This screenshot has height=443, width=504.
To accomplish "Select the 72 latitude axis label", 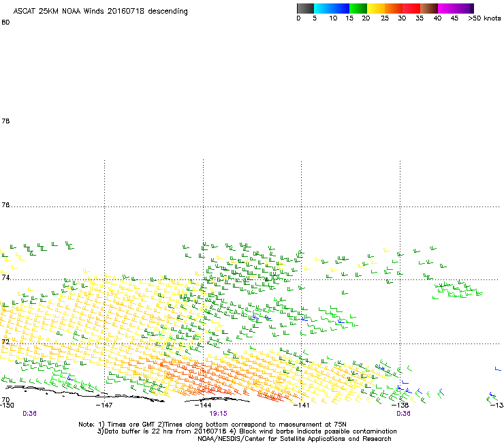I will [5, 341].
